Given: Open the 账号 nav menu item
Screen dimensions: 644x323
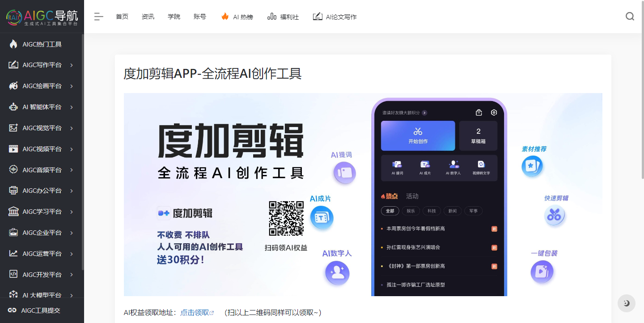Looking at the screenshot, I should pos(200,17).
